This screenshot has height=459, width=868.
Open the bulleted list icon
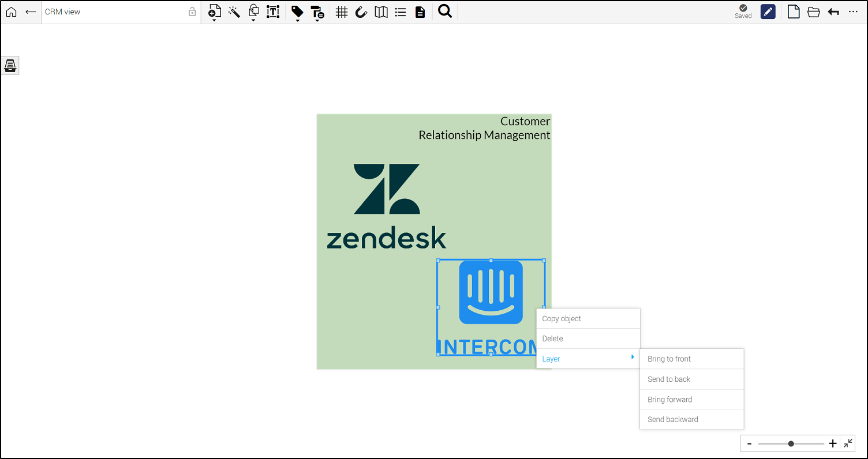click(x=401, y=12)
